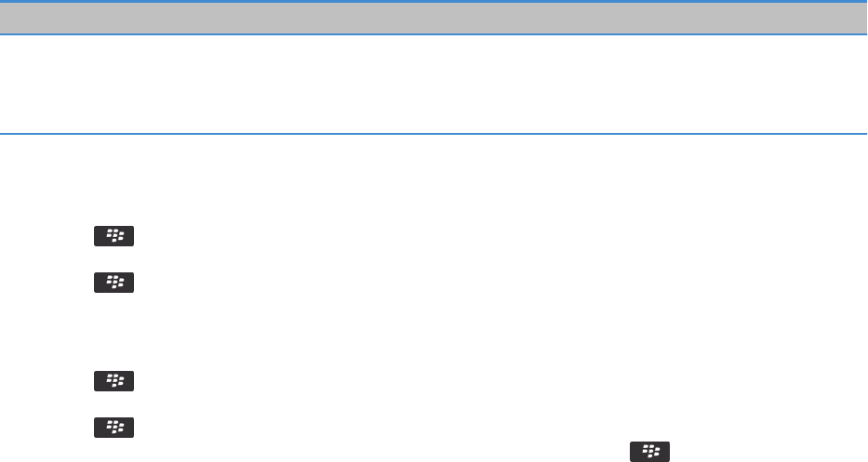Click the second BlackBerry menu key icon
The height and width of the screenshot is (462, 868).
point(114,283)
